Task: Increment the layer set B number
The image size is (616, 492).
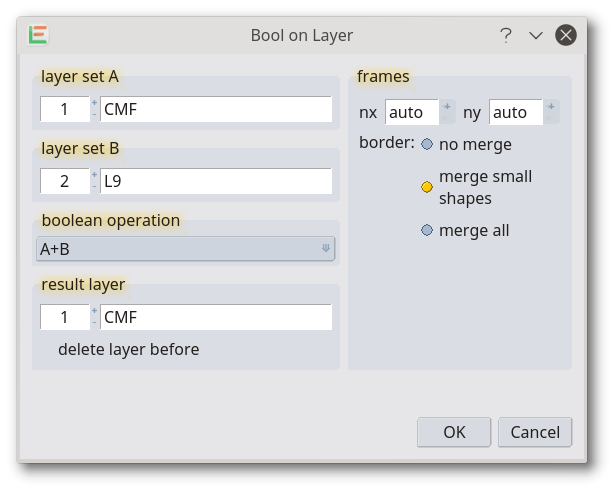Action: coord(94,175)
